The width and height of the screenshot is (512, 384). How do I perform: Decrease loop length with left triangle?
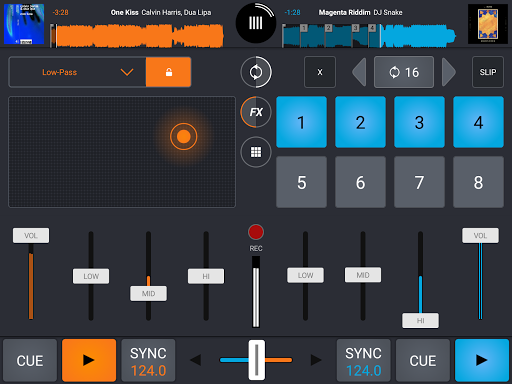(359, 72)
